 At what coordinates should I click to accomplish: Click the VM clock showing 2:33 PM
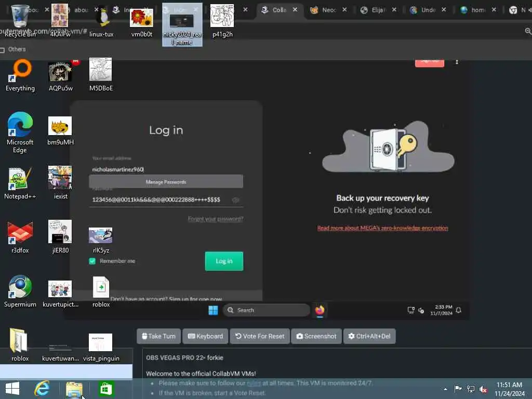pos(442,310)
